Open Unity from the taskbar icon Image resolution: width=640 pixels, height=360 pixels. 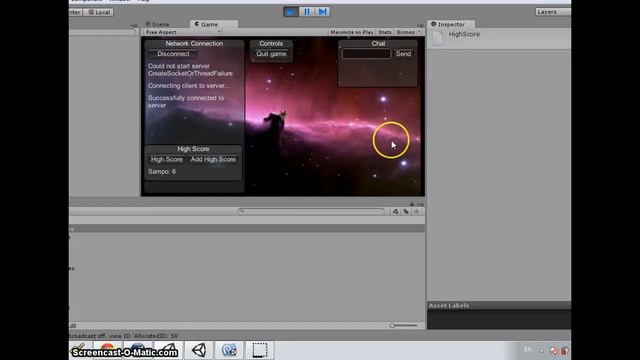199,350
